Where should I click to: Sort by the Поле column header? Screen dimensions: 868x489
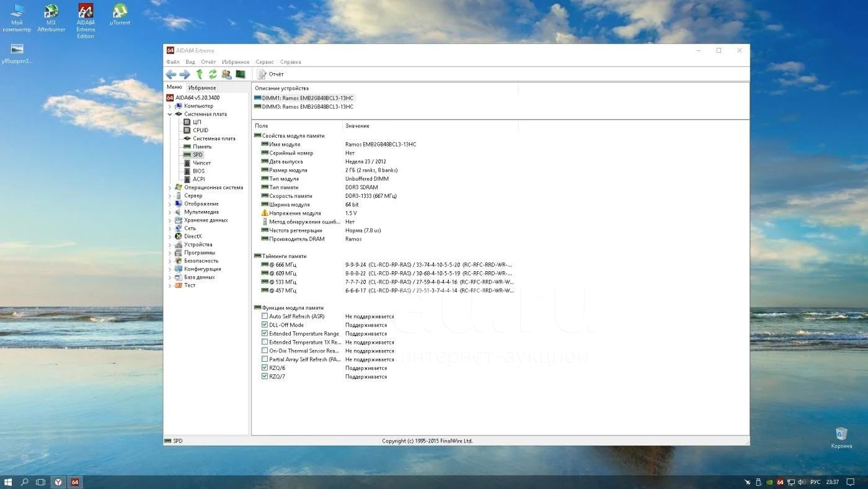coord(298,126)
